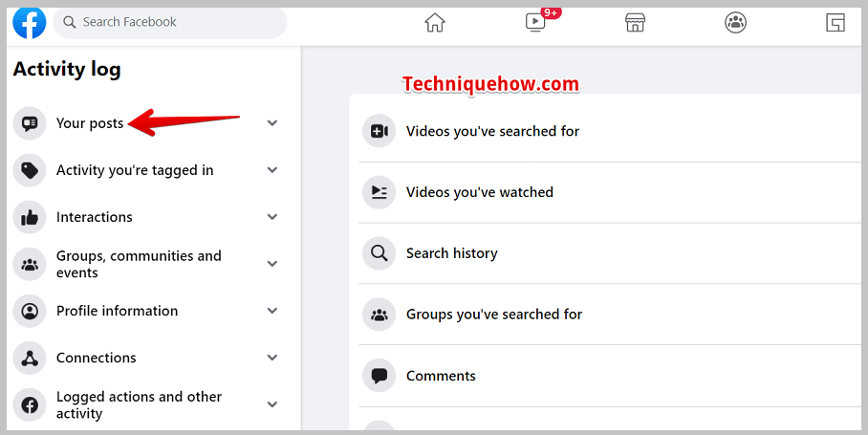868x435 pixels.
Task: Click the 9+ notification badge on Watch
Action: point(551,12)
